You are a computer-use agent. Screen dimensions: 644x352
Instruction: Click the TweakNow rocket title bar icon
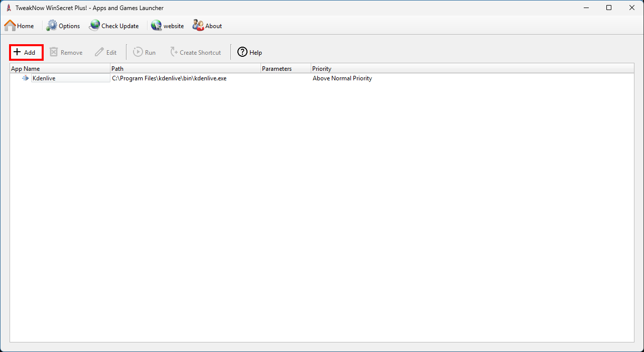point(9,8)
